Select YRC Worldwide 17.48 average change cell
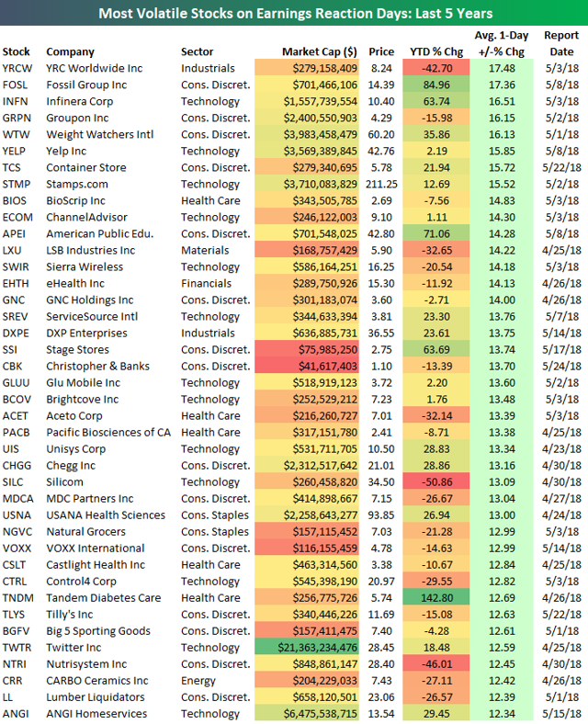 502,68
